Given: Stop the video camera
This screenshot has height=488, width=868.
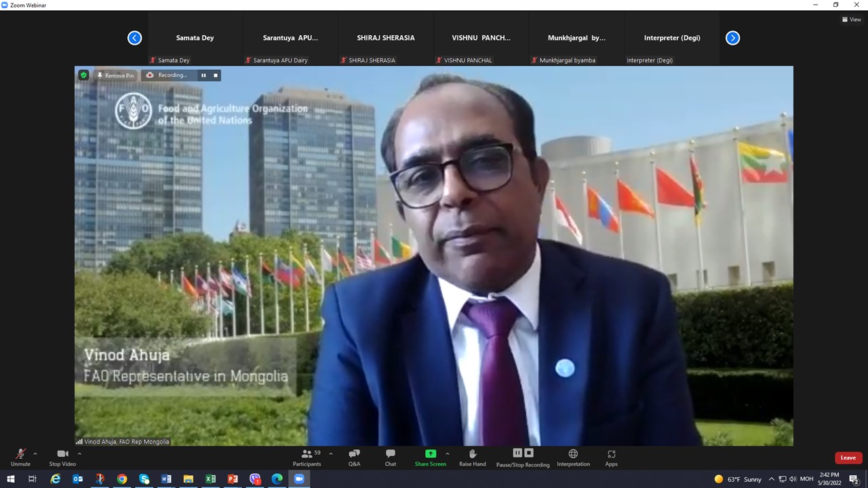Looking at the screenshot, I should [x=62, y=457].
